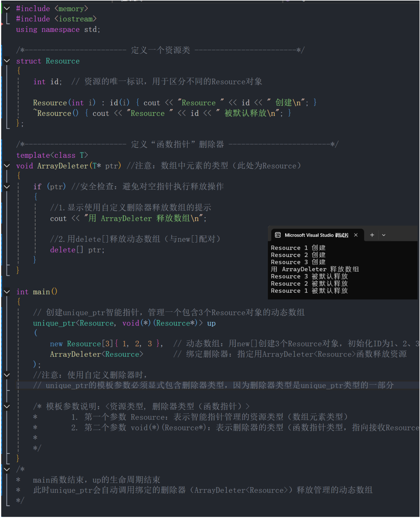The height and width of the screenshot is (521, 420).
Task: Click console line '用 ArrayDeleter 释放数组'
Action: coord(315,269)
